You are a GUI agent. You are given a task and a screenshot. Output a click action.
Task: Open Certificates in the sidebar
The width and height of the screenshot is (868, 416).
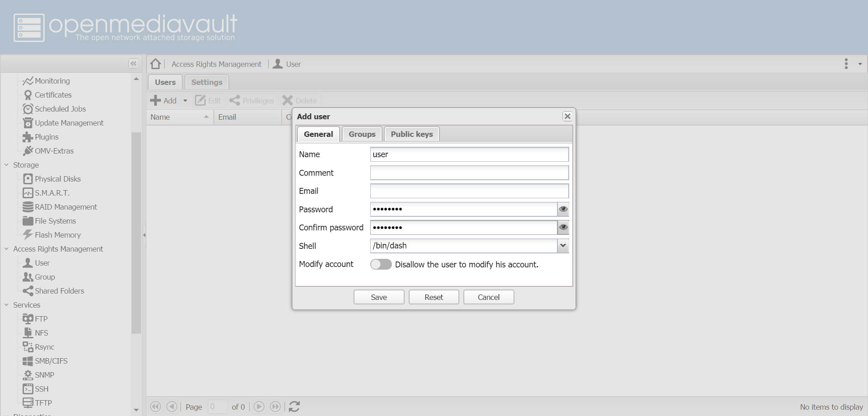coord(47,95)
